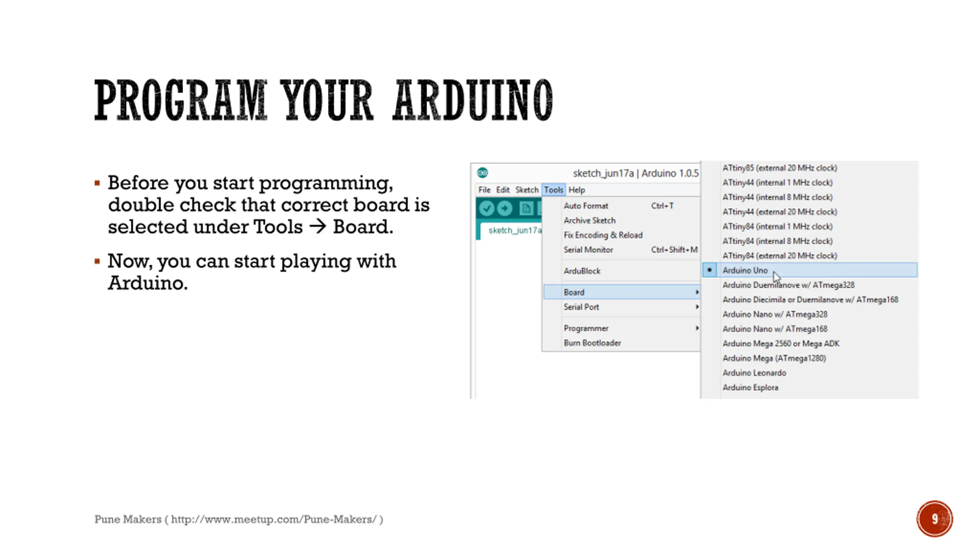Open the Sketch menu
The height and width of the screenshot is (551, 980).
tap(527, 190)
